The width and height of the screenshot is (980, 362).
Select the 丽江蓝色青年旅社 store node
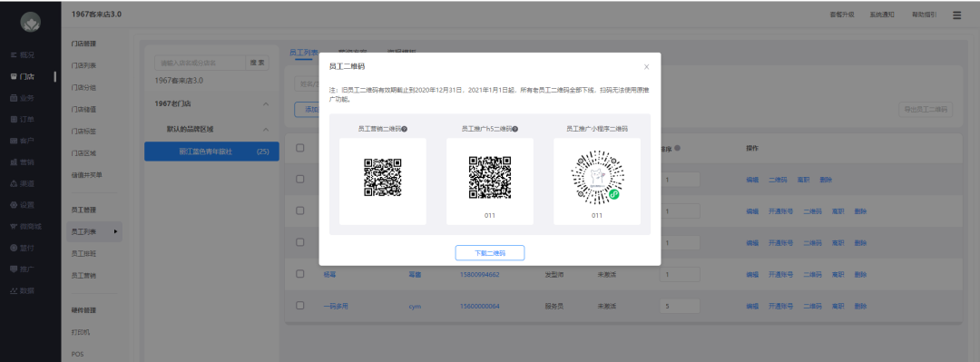(x=211, y=152)
